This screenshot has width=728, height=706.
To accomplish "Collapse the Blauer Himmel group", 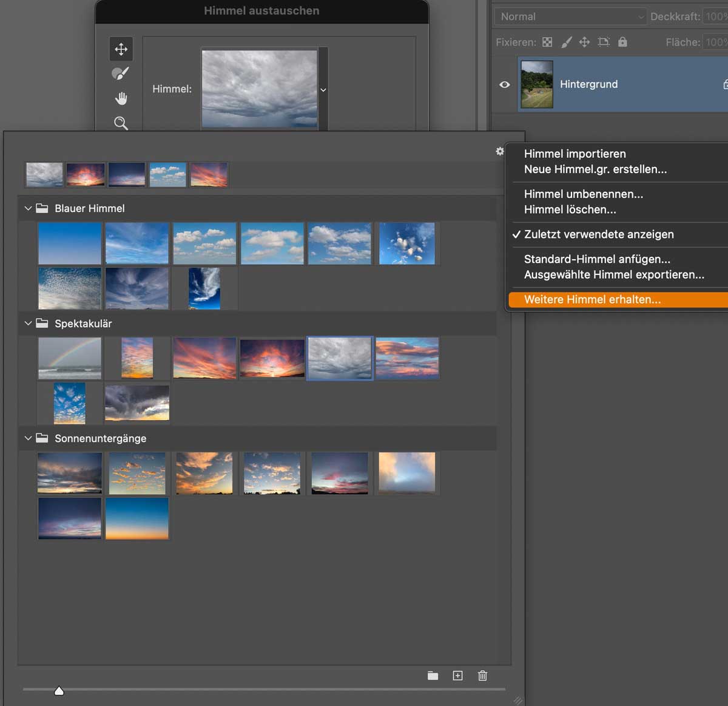I will tap(28, 208).
